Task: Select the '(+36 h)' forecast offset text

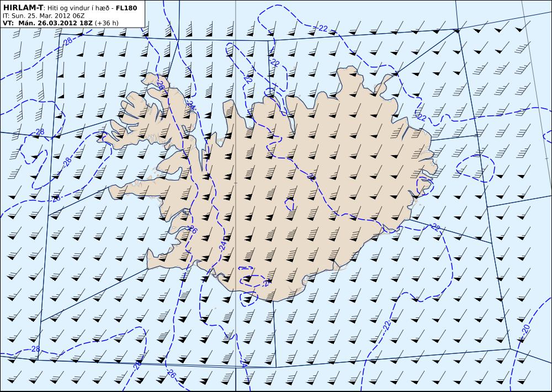Action: point(107,23)
